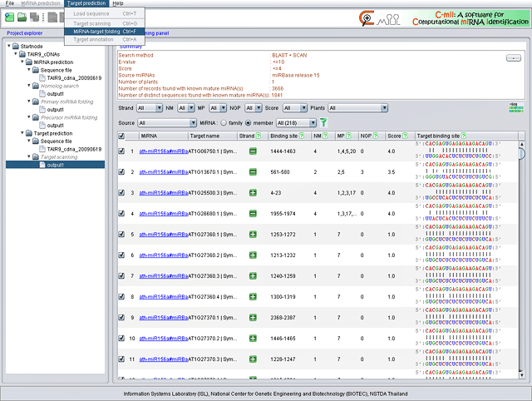532x401 pixels.
Task: Click the C-mii magnifier logo icon
Action: (x=367, y=18)
